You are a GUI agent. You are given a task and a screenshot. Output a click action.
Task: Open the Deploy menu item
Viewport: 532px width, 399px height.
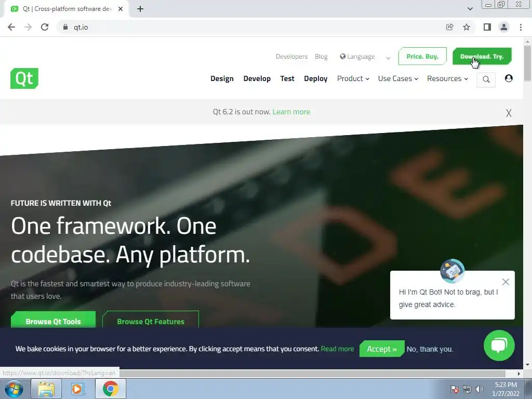pyautogui.click(x=315, y=78)
